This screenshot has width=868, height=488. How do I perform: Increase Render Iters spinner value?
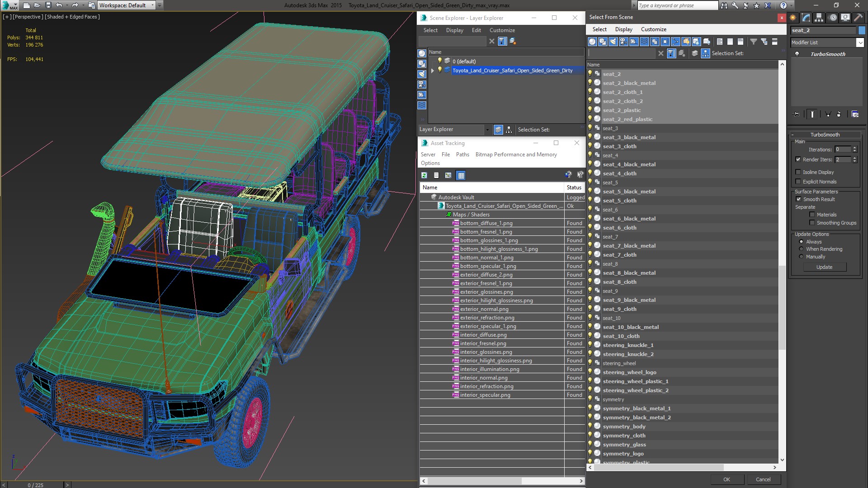pos(855,158)
